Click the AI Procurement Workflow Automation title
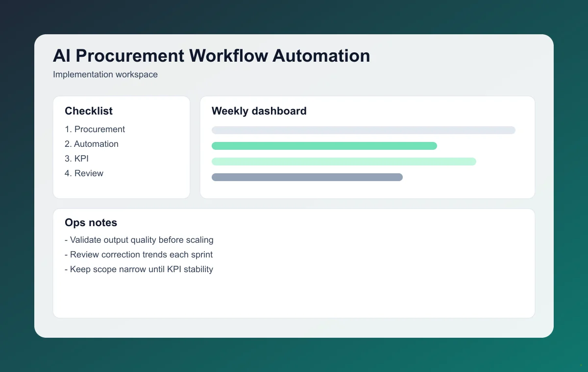The width and height of the screenshot is (588, 372). [x=211, y=56]
